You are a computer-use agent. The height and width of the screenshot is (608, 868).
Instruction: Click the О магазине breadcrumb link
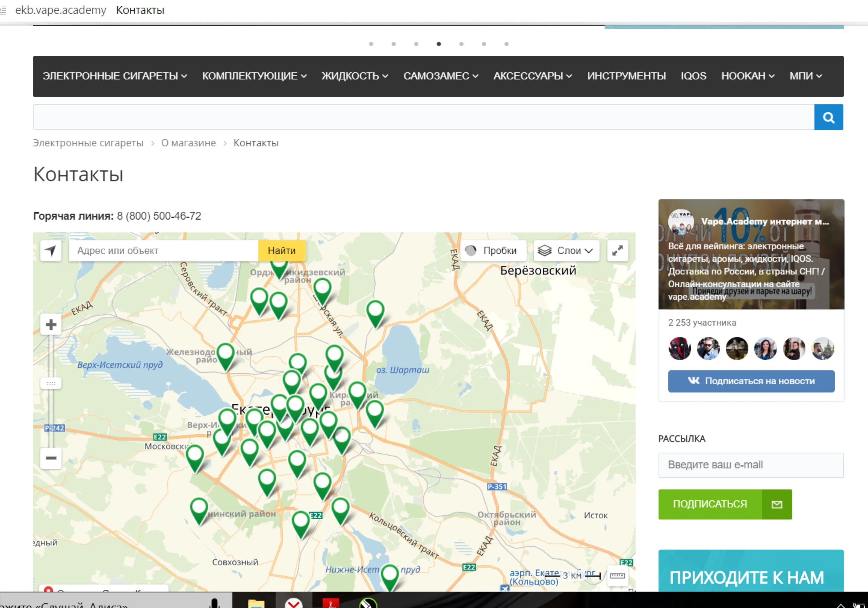(x=188, y=143)
